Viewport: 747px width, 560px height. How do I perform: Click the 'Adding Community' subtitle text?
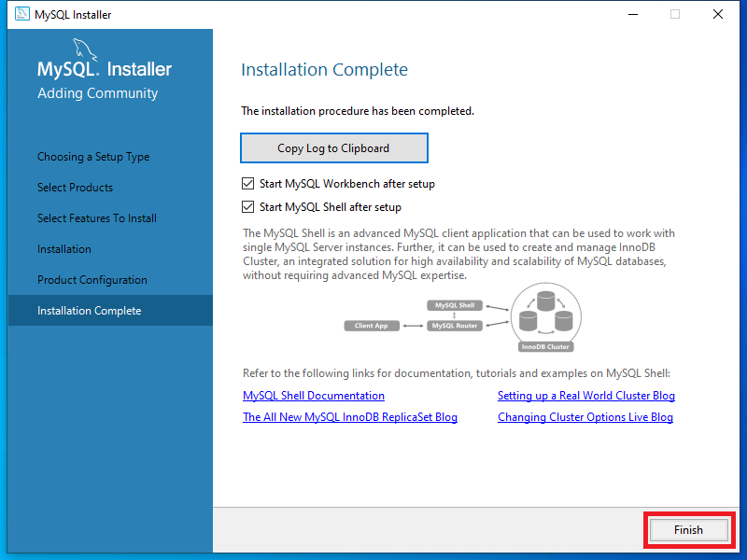[98, 92]
